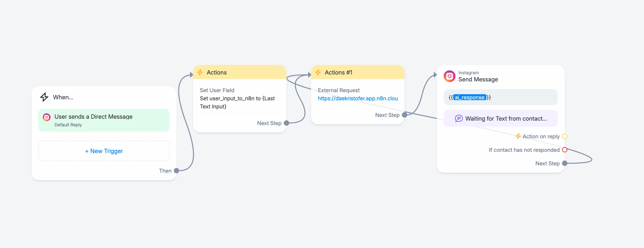Click the red contact not responded connector

tap(565, 150)
